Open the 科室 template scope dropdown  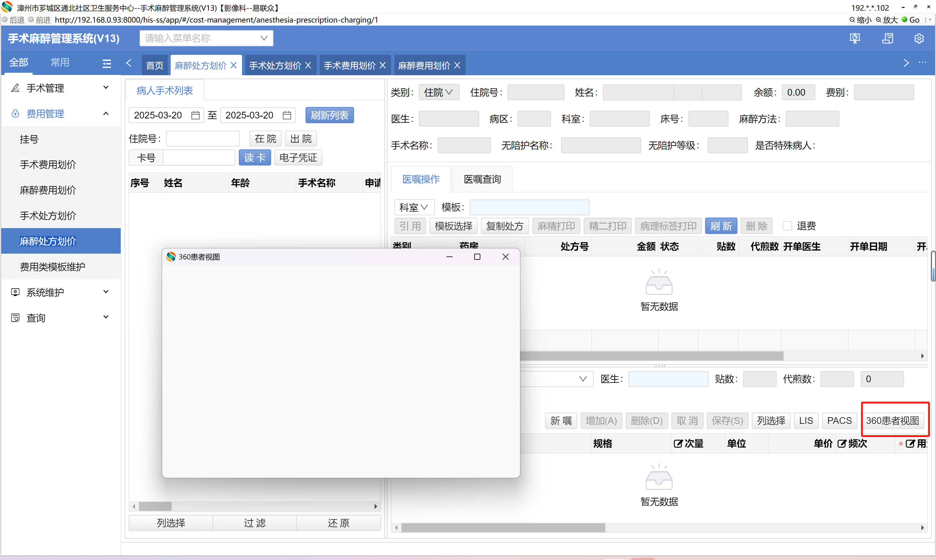click(x=414, y=207)
